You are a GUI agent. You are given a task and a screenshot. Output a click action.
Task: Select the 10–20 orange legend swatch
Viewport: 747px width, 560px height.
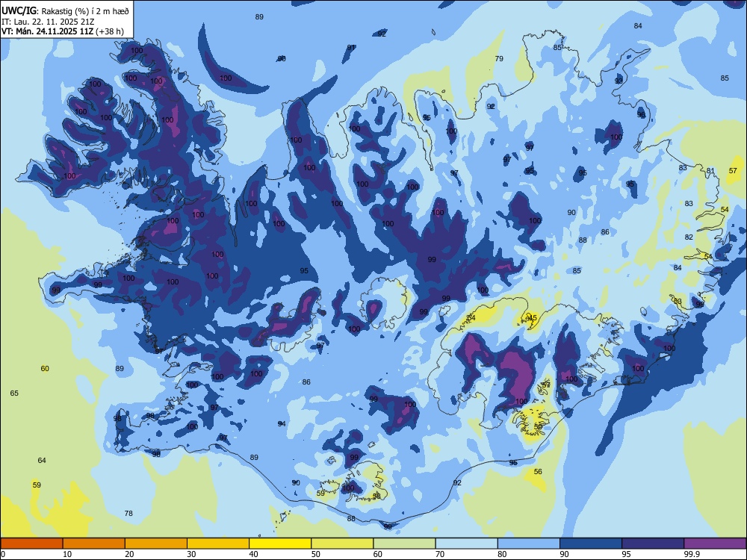coord(94,544)
